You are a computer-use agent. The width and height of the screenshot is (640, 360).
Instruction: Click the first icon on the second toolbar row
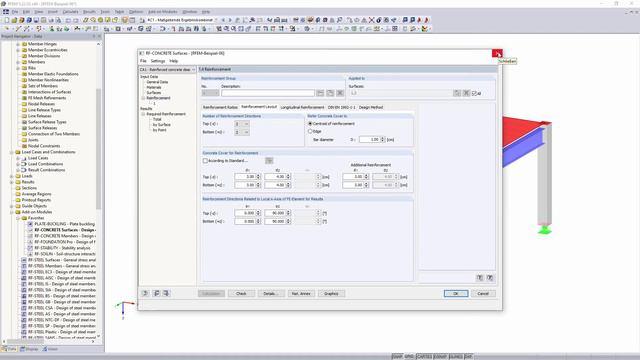tap(7, 29)
